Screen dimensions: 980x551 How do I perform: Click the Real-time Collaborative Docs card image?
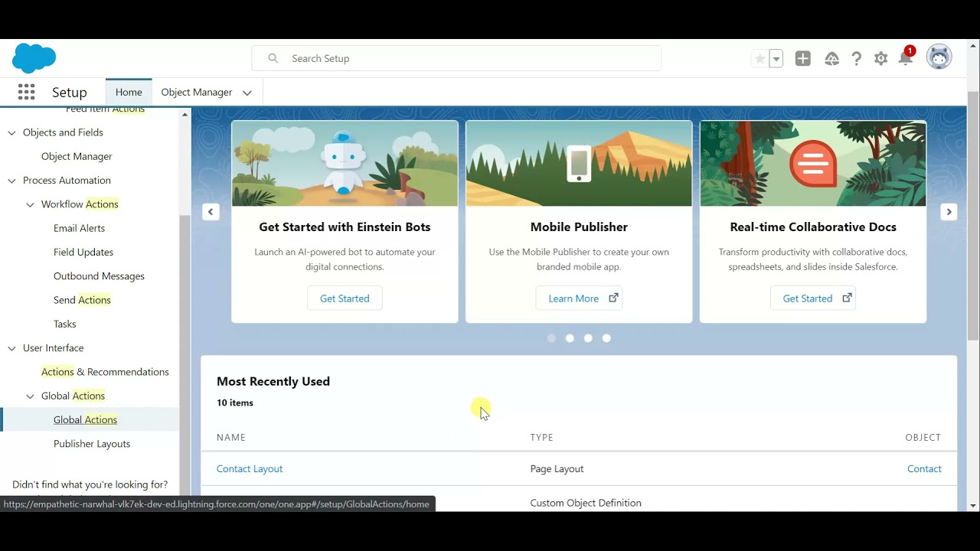tap(813, 164)
